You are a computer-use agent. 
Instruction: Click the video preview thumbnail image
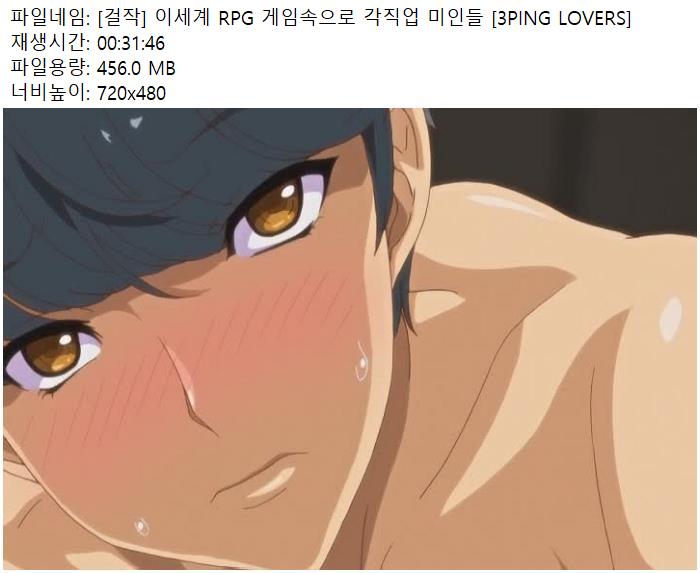[x=350, y=339]
